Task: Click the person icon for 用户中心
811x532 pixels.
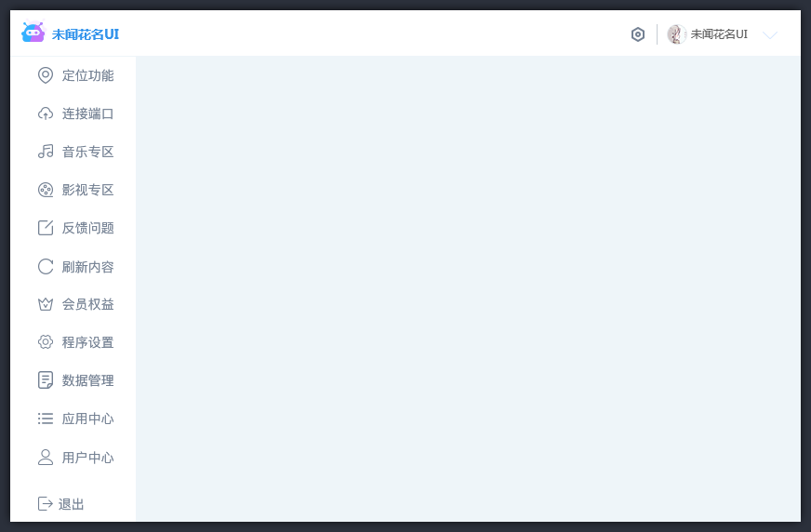Action: coord(46,457)
